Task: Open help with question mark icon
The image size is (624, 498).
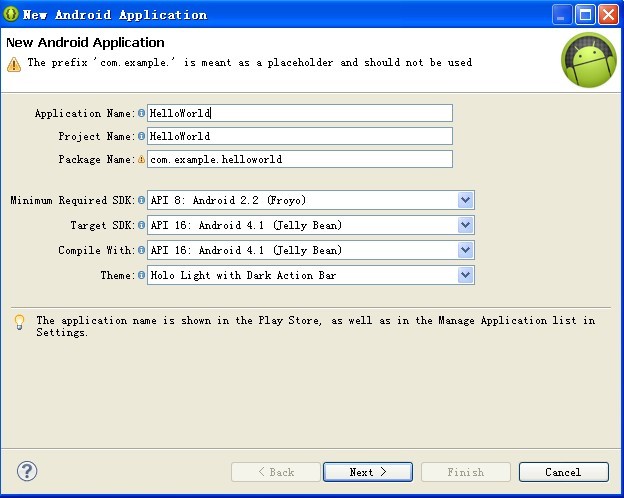Action: point(27,471)
